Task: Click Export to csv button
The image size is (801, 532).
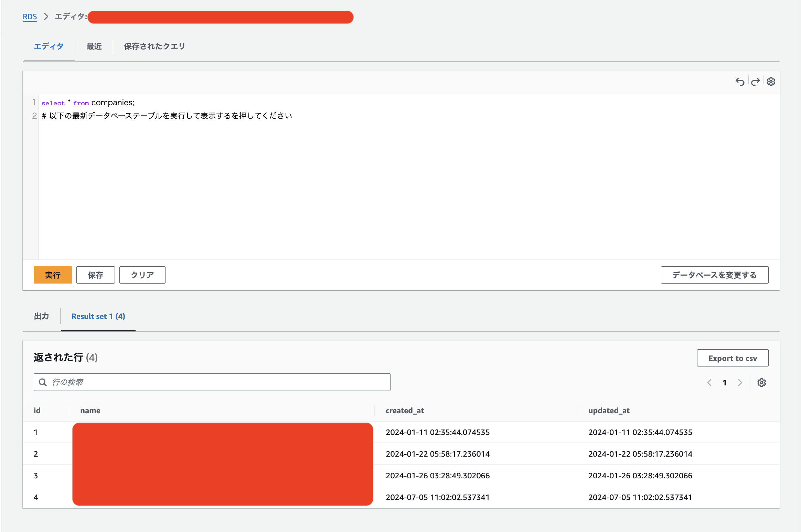Action: pos(733,358)
